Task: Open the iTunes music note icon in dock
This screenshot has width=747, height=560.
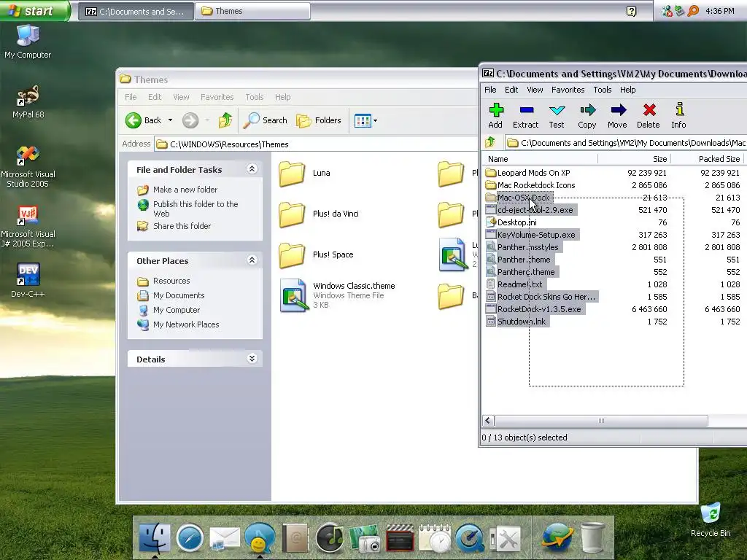Action: click(330, 538)
